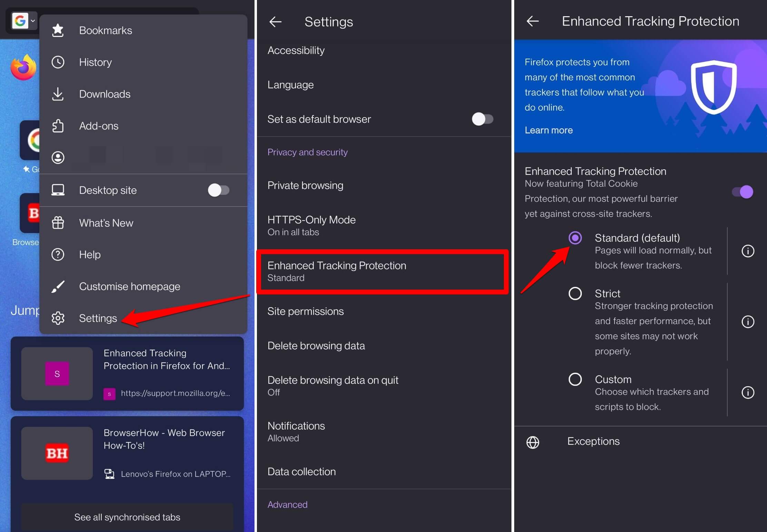
Task: Select the Strict radio button
Action: [x=575, y=293]
